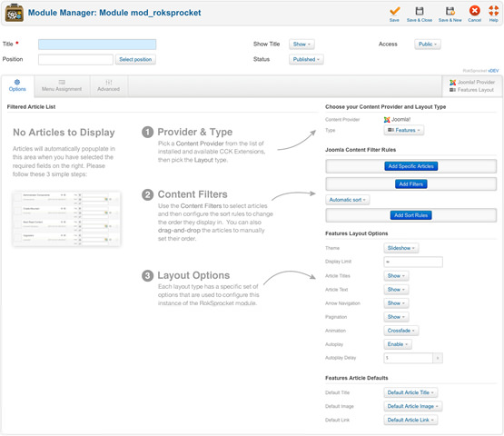Switch to the Menu Assignment tab

[x=62, y=86]
